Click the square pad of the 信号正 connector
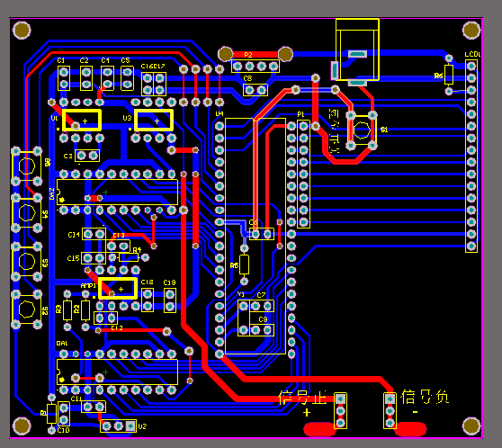The image size is (502, 448). [x=340, y=399]
